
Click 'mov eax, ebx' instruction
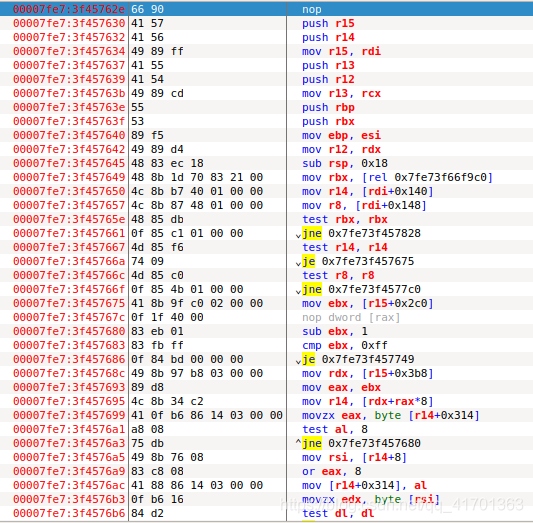(342, 387)
